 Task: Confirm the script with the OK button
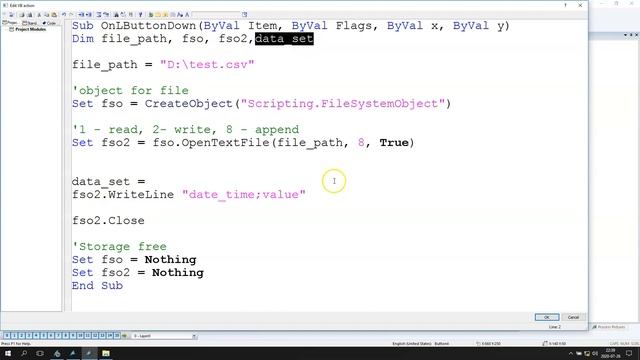coord(547,317)
